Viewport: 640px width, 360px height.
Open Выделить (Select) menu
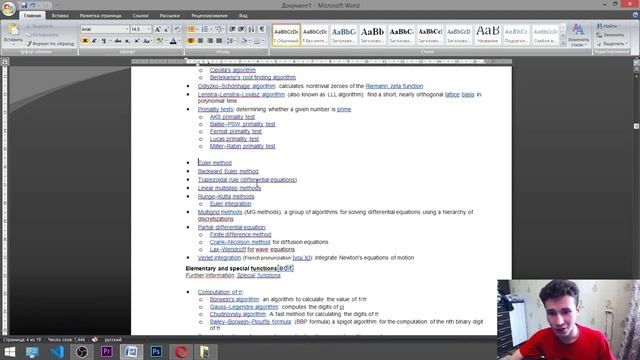611,44
